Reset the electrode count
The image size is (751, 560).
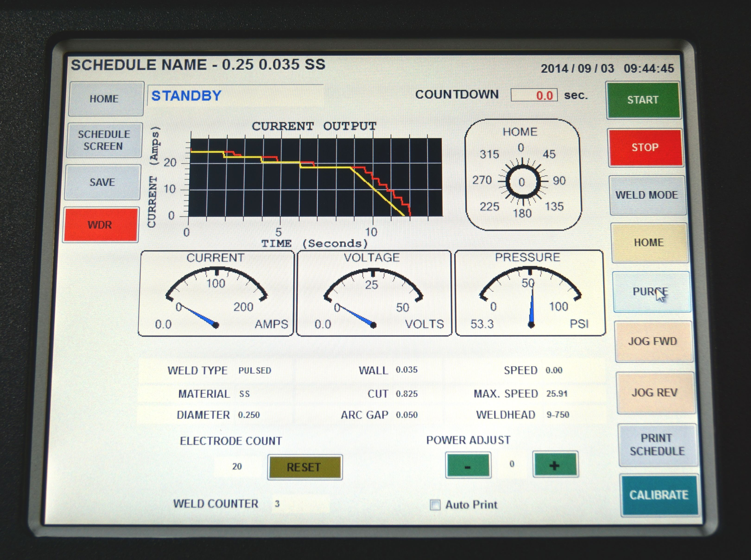click(305, 467)
